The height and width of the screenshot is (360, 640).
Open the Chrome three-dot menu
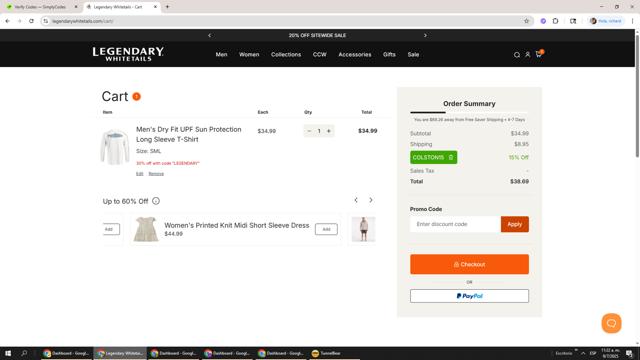coord(633,21)
